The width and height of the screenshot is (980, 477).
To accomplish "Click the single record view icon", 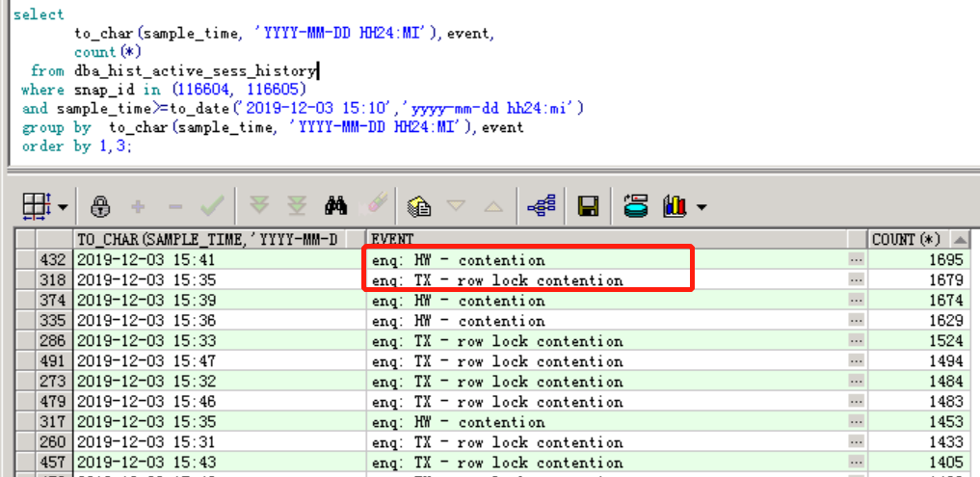I will 417,205.
